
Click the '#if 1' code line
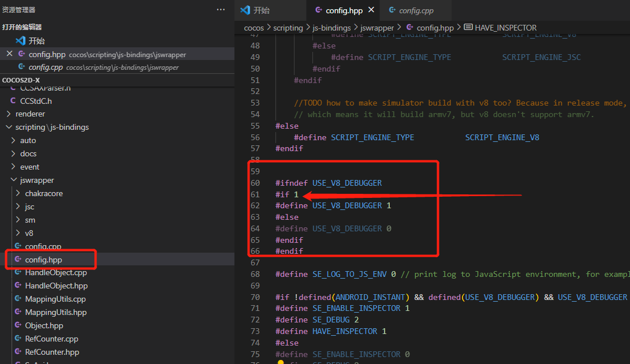click(x=287, y=194)
